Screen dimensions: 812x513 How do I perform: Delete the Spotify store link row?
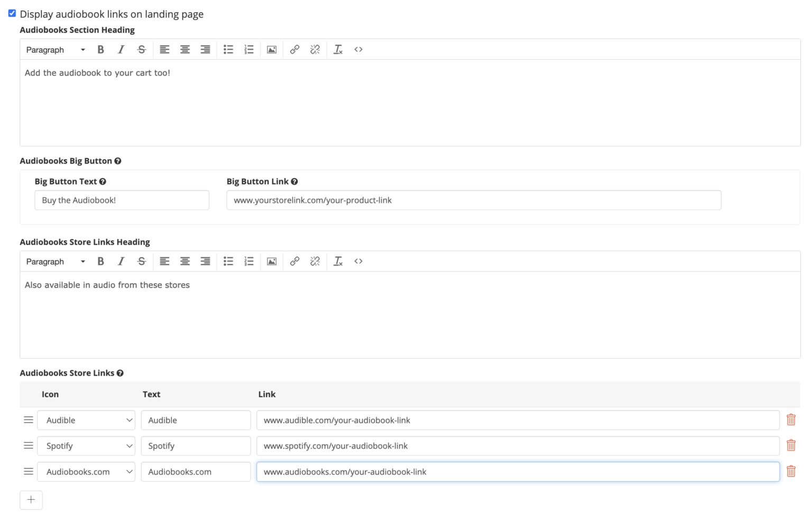(791, 446)
